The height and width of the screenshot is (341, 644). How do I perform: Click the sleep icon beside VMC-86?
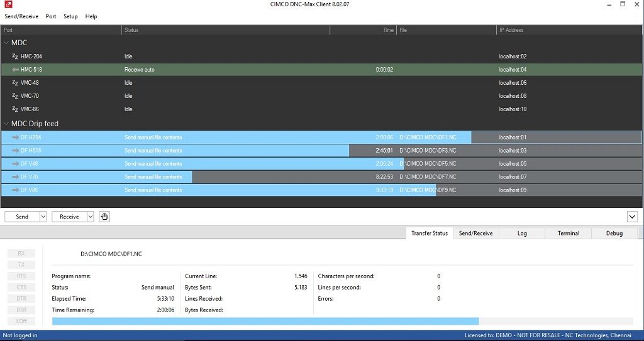pyautogui.click(x=15, y=109)
